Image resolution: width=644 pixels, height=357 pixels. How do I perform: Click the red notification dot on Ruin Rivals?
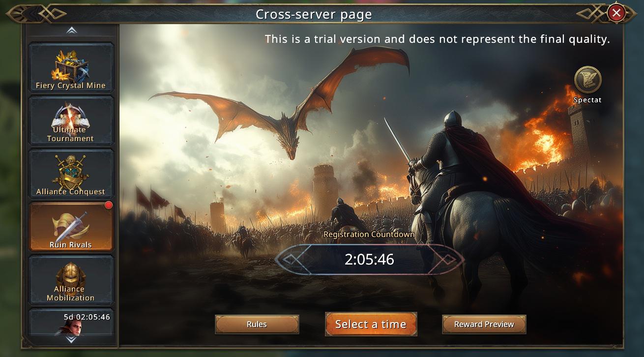109,205
